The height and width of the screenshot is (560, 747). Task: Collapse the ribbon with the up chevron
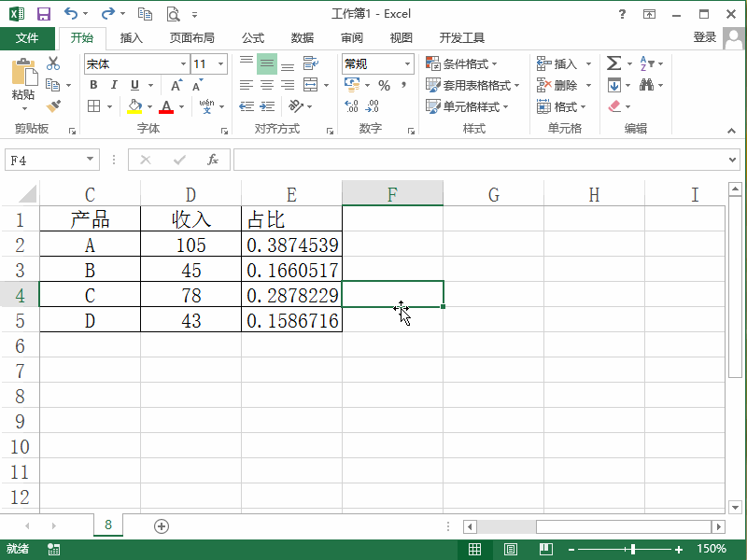click(x=732, y=131)
